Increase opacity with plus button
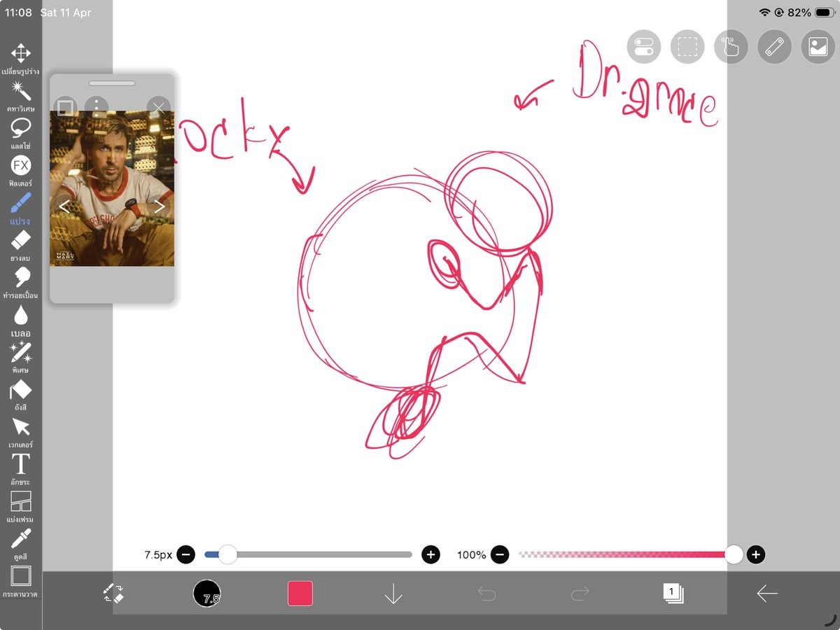Image resolution: width=840 pixels, height=630 pixels. [755, 554]
